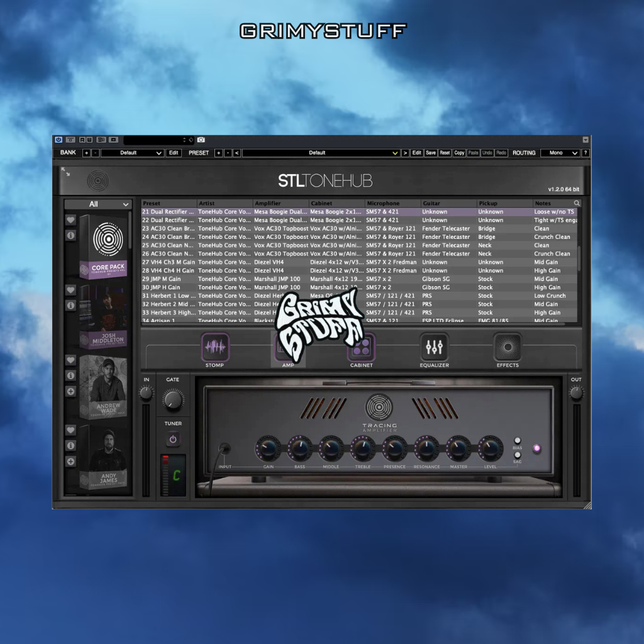Favorite the Andrew Wade pack
644x644 pixels.
click(70, 360)
